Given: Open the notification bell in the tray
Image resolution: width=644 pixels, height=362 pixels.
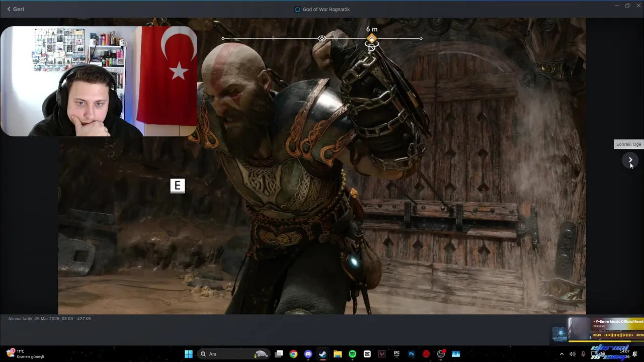Looking at the screenshot, I should tap(635, 354).
